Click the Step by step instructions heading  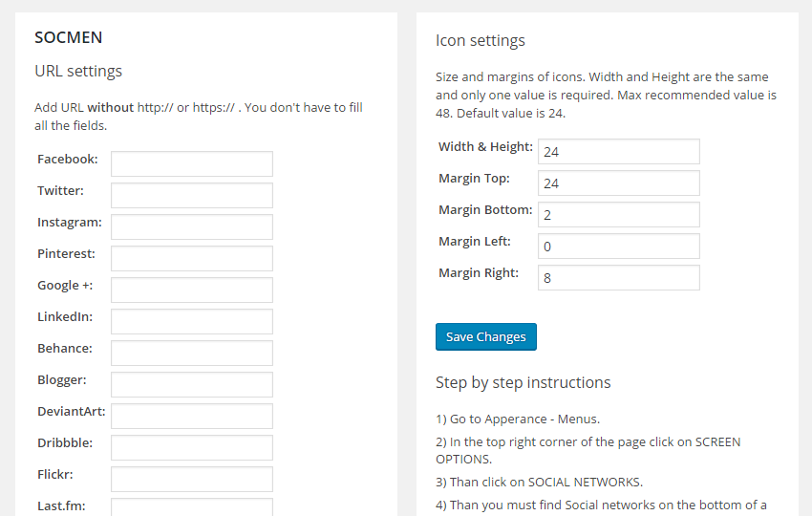tap(524, 383)
